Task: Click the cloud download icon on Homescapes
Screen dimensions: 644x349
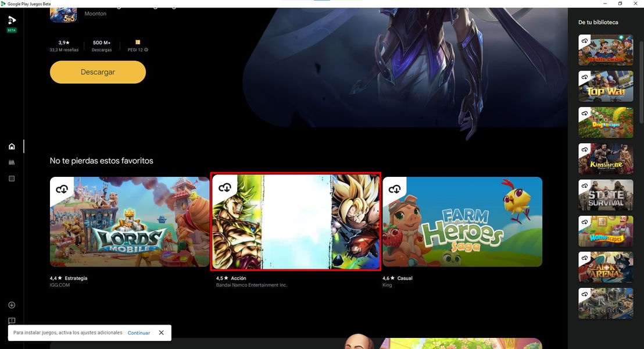Action: click(585, 222)
